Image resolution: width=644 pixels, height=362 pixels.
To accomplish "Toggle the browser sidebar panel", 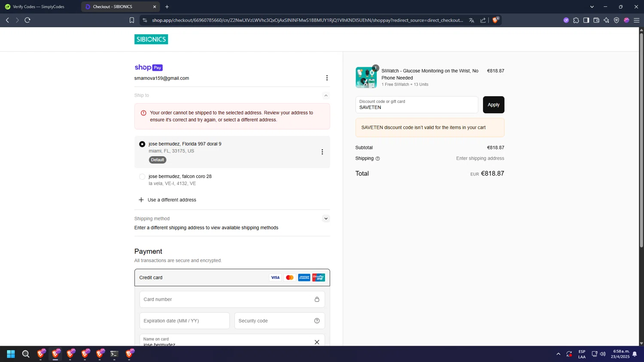I will pyautogui.click(x=586, y=20).
